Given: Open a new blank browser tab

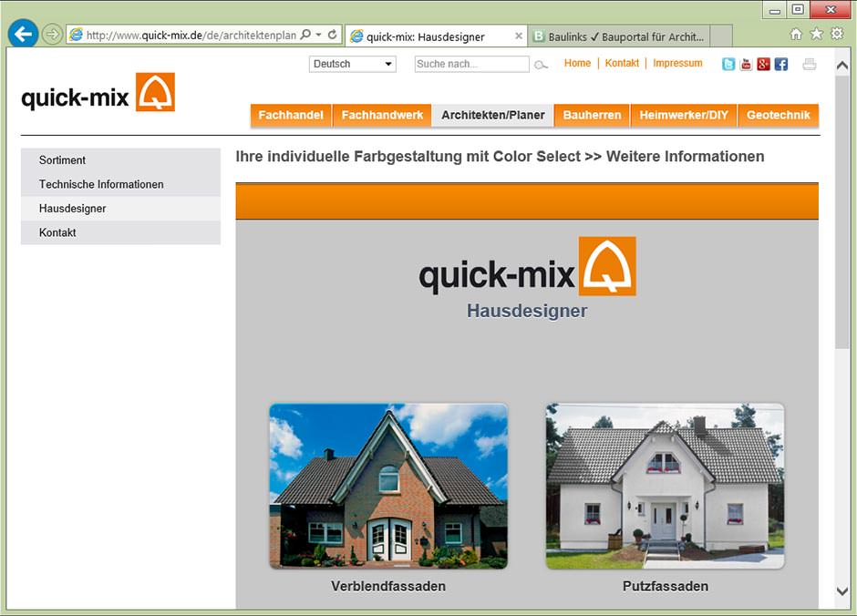Looking at the screenshot, I should [721, 36].
